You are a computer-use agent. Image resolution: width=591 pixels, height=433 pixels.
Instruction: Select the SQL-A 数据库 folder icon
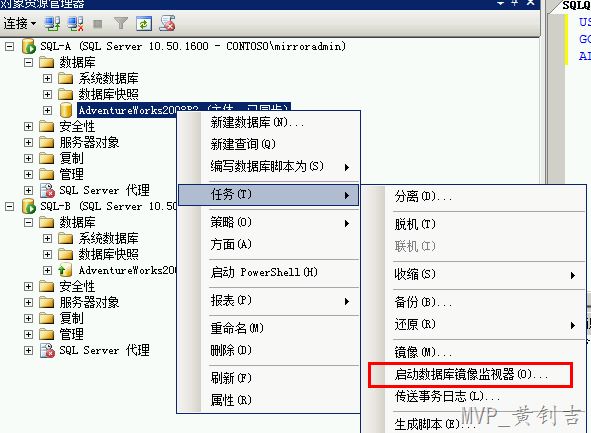pyautogui.click(x=47, y=62)
